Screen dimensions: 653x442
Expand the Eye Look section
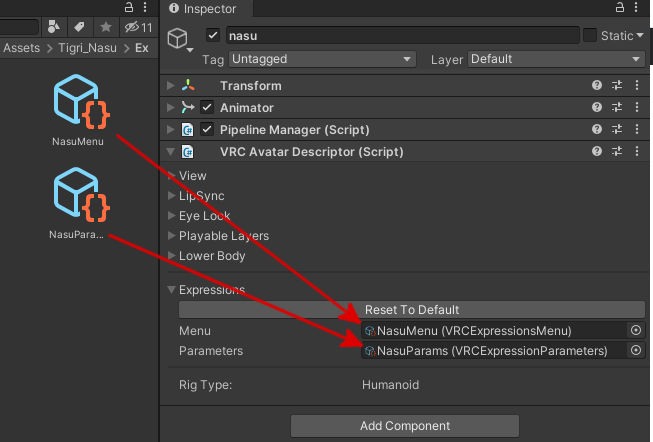pos(171,216)
